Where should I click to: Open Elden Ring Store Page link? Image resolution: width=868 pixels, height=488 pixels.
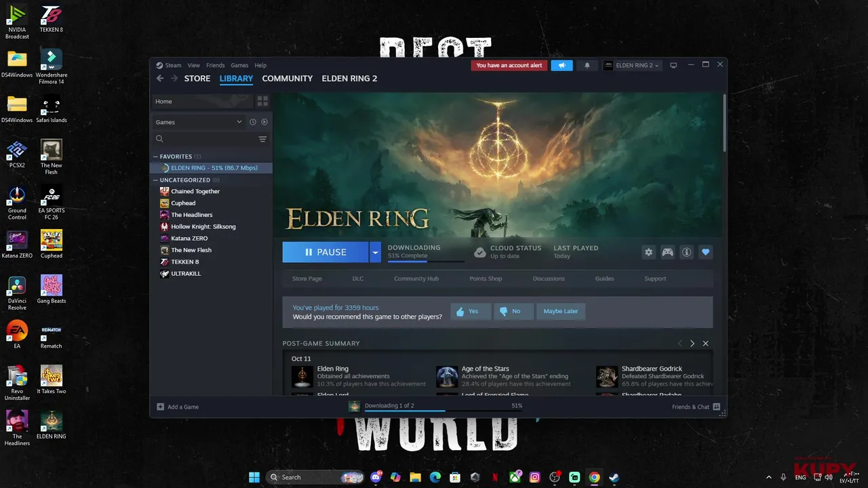(x=307, y=279)
